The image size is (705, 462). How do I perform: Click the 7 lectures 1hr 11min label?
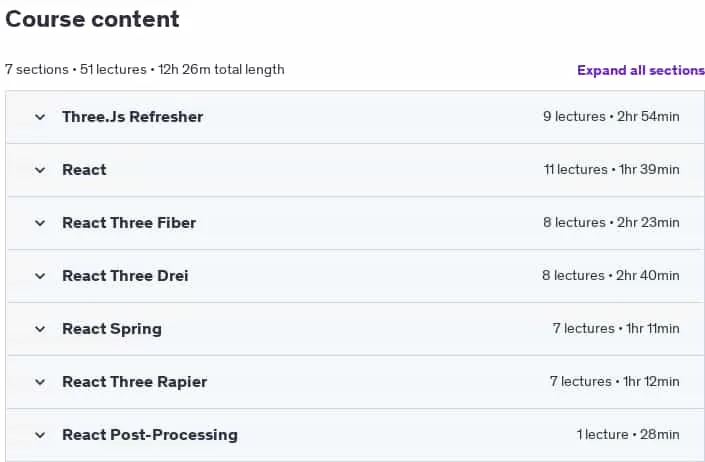tap(616, 329)
